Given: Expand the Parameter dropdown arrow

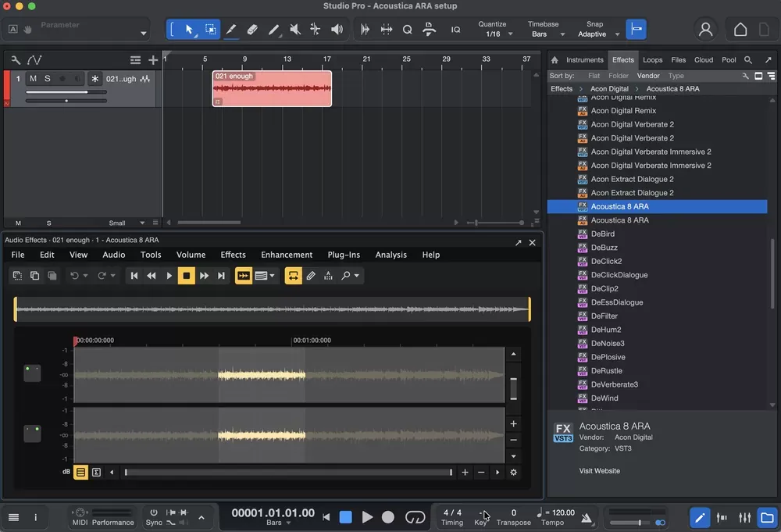Looking at the screenshot, I should pyautogui.click(x=144, y=34).
